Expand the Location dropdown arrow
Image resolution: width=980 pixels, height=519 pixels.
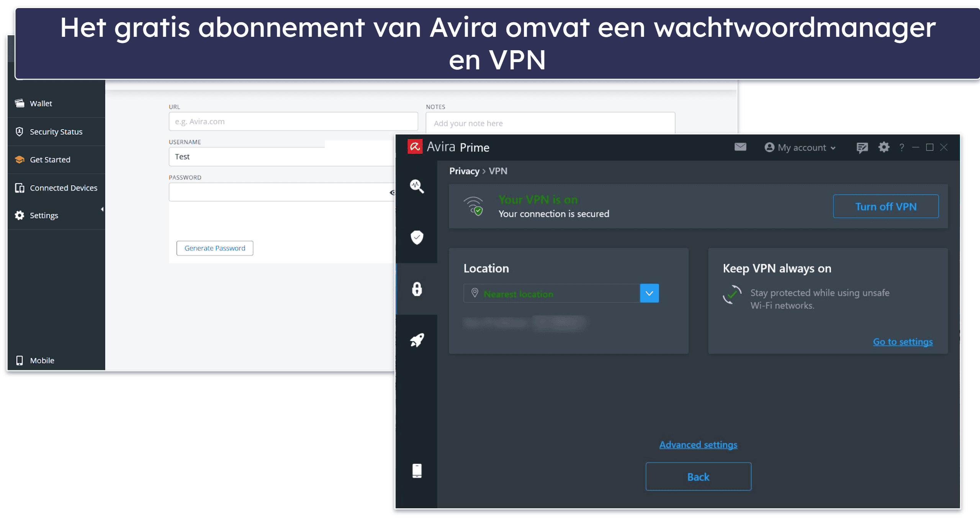tap(649, 294)
